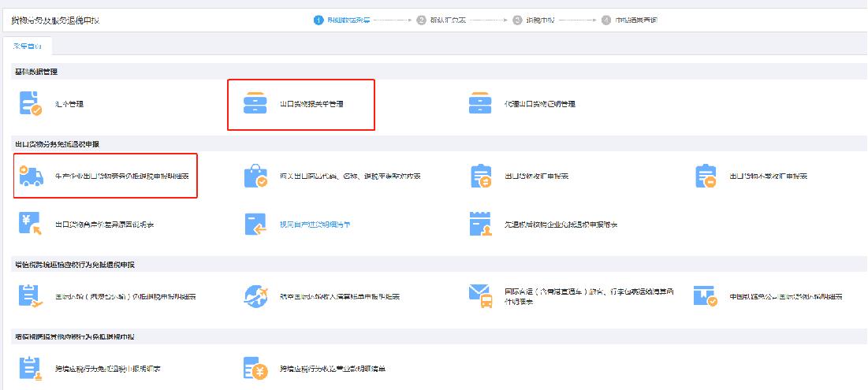Go to step 4 申报结果查询 in the wizard
868x390 pixels.
point(631,20)
